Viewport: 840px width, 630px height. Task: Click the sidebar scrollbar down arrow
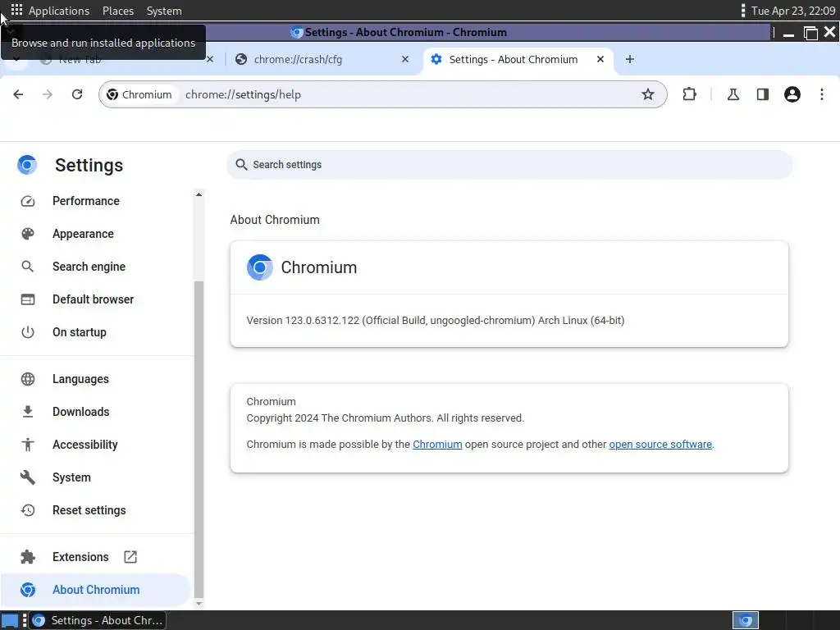199,603
